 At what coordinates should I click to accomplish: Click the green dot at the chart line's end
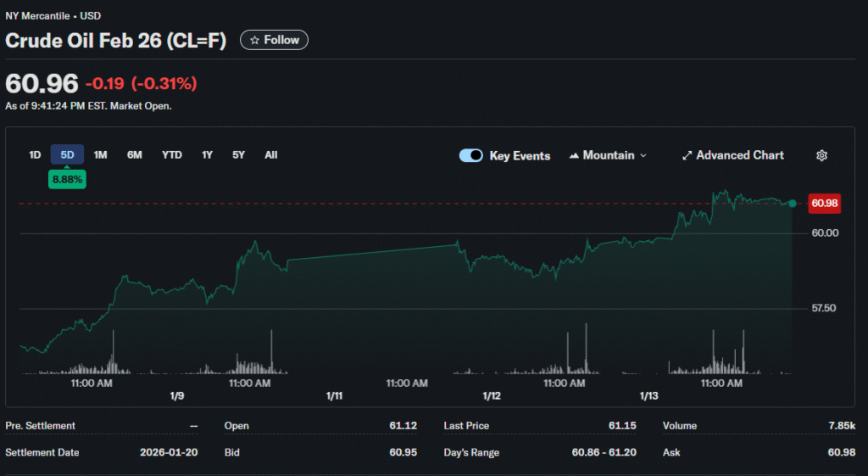[x=792, y=204]
